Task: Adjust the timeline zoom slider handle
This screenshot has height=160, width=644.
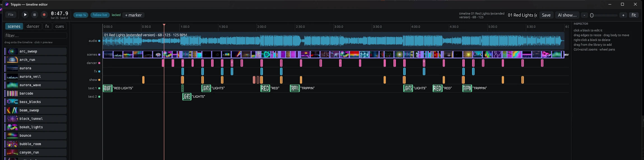Action: [592, 15]
